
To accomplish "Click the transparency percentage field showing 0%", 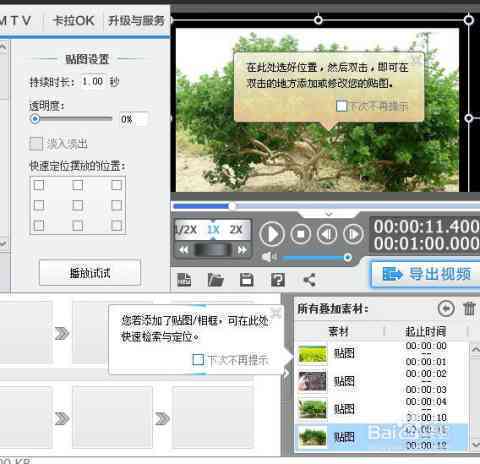I will [x=133, y=119].
